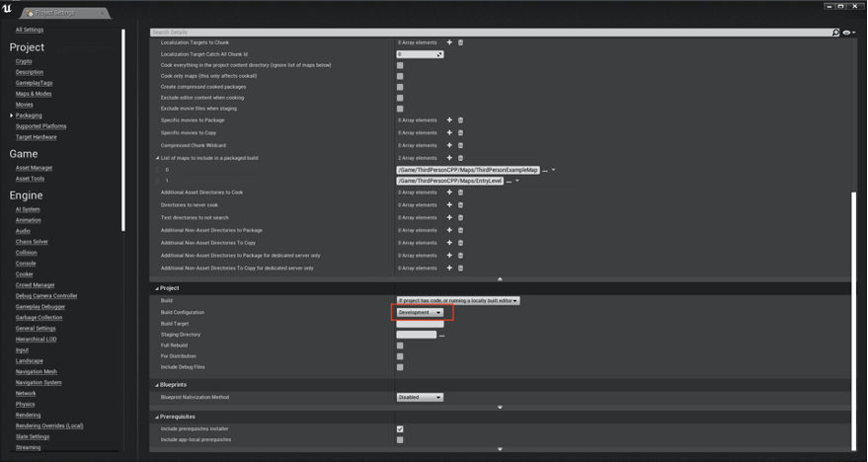This screenshot has width=868, height=462.
Task: Click the search magnifier icon
Action: (835, 33)
